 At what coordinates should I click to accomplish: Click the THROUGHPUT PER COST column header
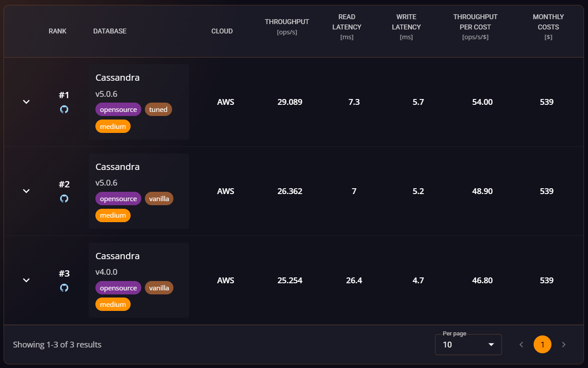click(475, 22)
